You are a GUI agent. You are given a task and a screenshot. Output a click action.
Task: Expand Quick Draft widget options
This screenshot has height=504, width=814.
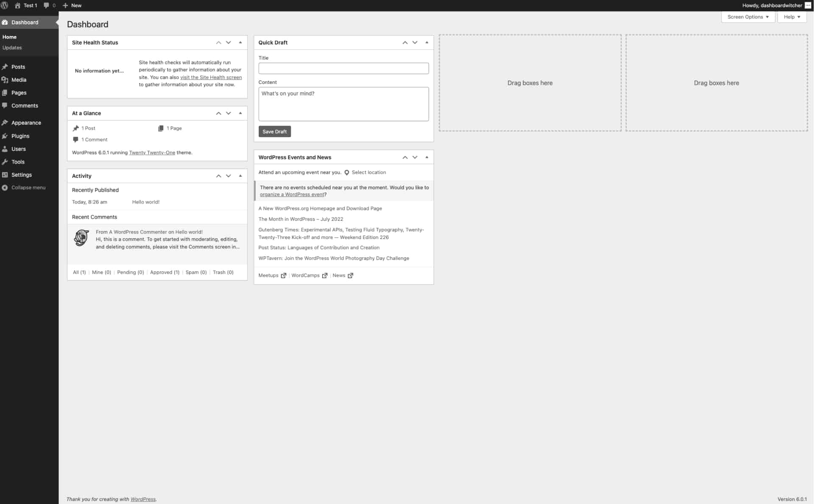(427, 42)
